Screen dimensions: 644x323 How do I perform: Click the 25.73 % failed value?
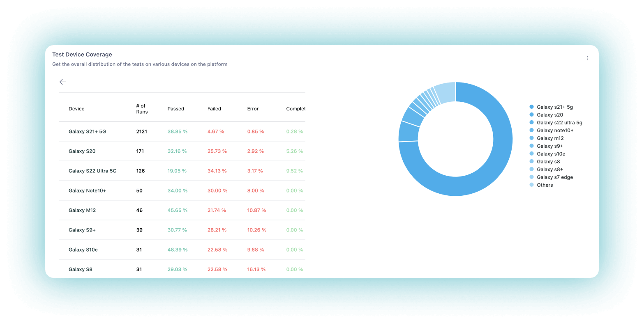click(x=217, y=151)
